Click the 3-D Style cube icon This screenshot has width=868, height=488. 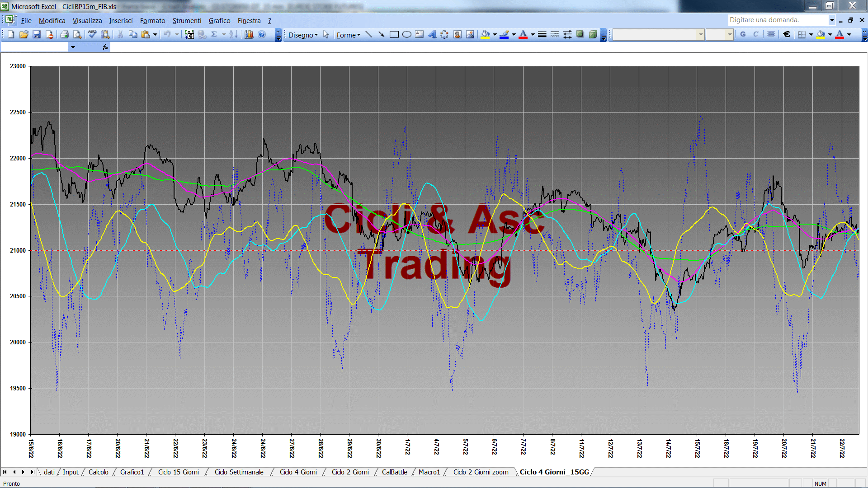click(x=593, y=34)
